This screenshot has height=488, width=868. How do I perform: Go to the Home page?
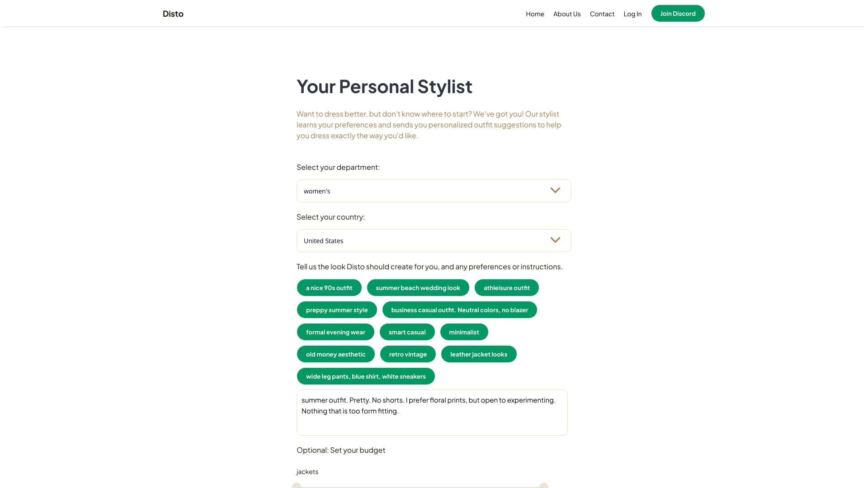coord(535,14)
